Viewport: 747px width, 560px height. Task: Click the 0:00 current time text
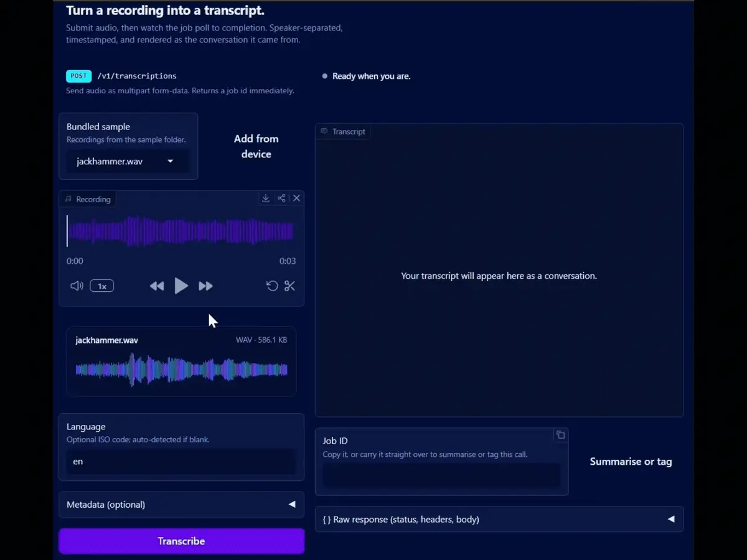click(x=75, y=261)
